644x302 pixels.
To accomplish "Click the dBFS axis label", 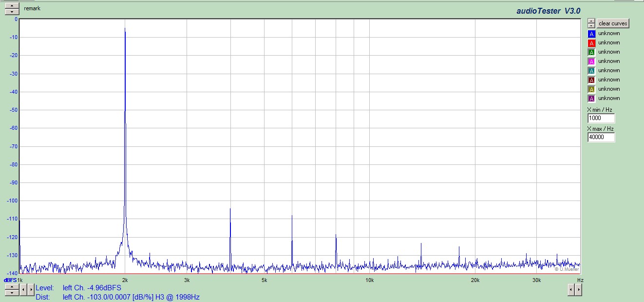I will 10,280.
